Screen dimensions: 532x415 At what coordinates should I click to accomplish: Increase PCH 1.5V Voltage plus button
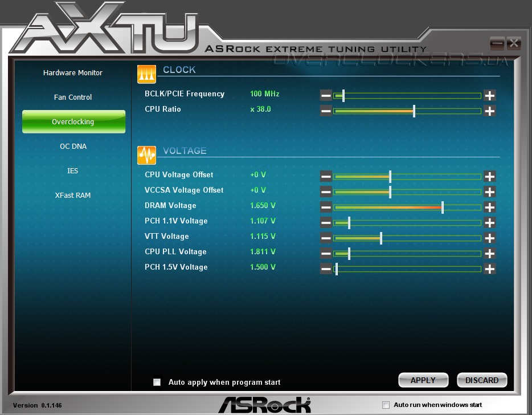point(490,268)
